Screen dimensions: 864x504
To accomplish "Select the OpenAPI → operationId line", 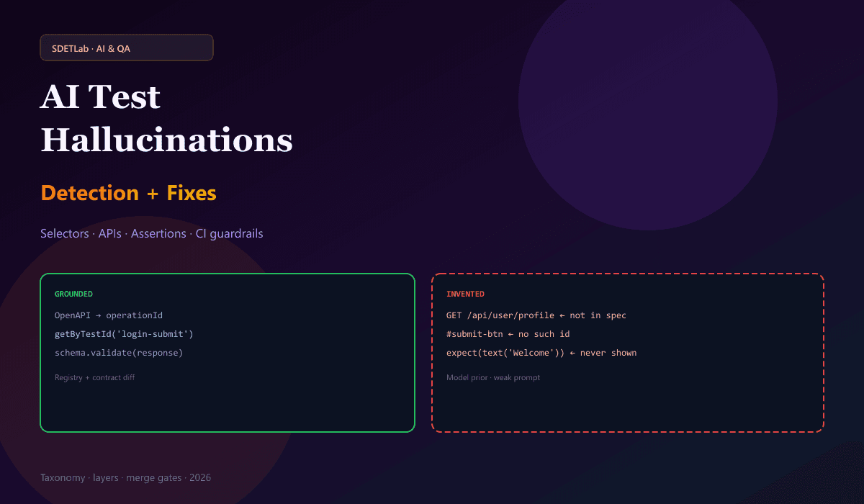I will pos(109,315).
